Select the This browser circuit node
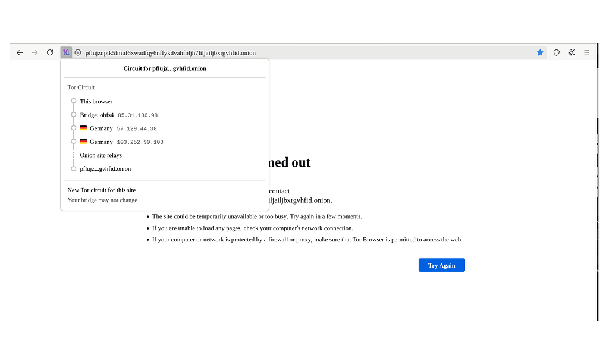This screenshot has width=609, height=364. coord(96,101)
